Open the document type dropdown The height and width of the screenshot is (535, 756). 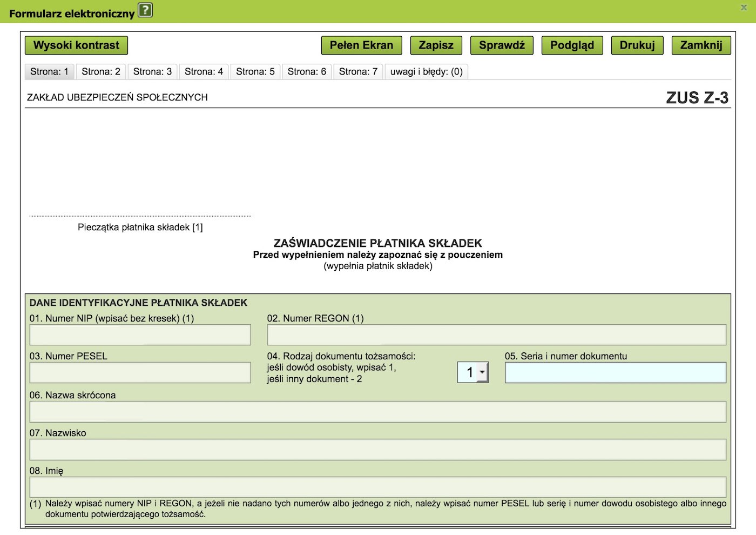[x=473, y=372]
